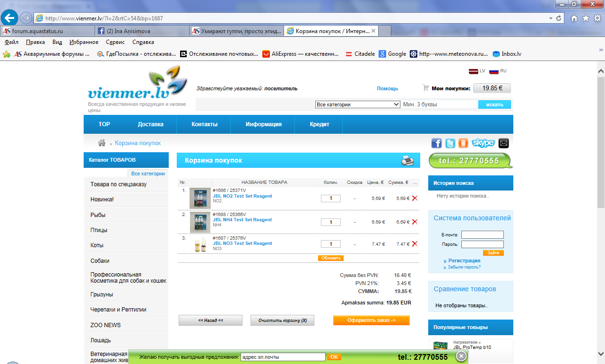Click Оформлять заказ button
Viewport: 605px width, 364px height.
[x=372, y=320]
